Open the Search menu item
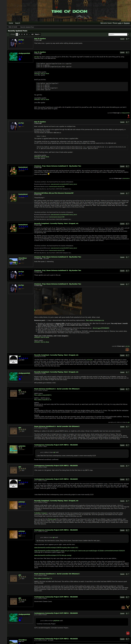Screen dimensions: 131x644 coord(18,23)
